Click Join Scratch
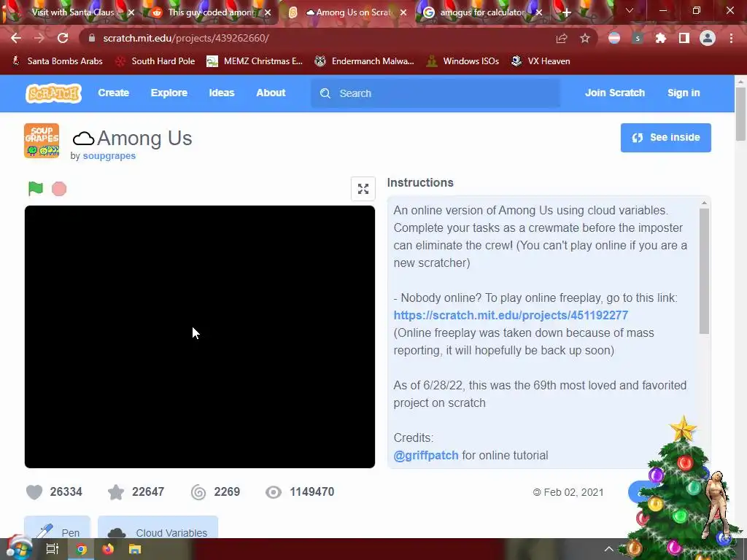The height and width of the screenshot is (560, 747). coord(614,93)
